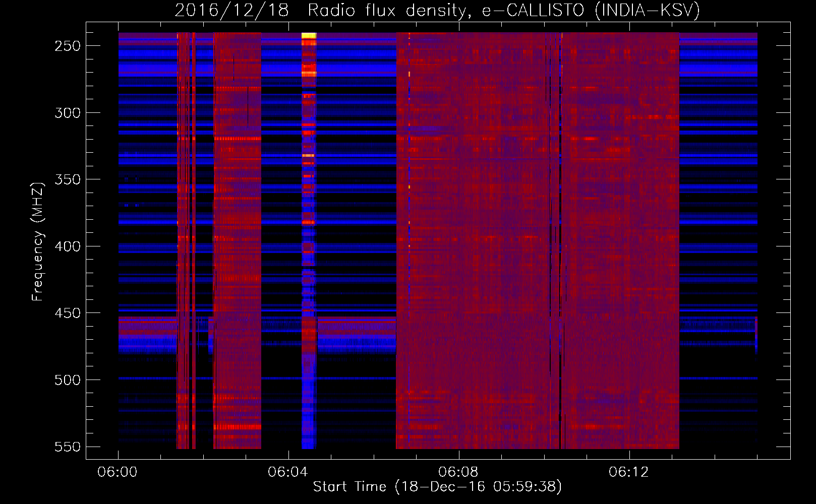Click the 06:08 time tick label
Viewport: 816px width, 504px height.
458,472
